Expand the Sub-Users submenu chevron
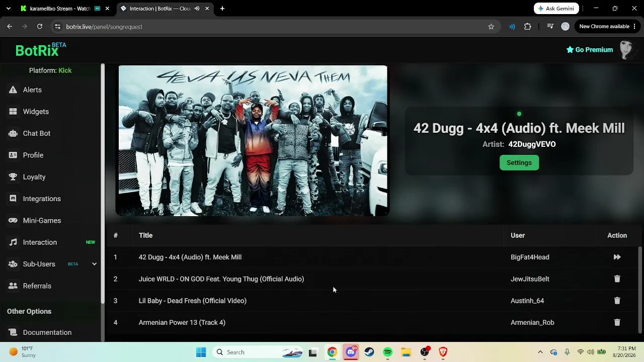This screenshot has width=644, height=362. click(94, 264)
